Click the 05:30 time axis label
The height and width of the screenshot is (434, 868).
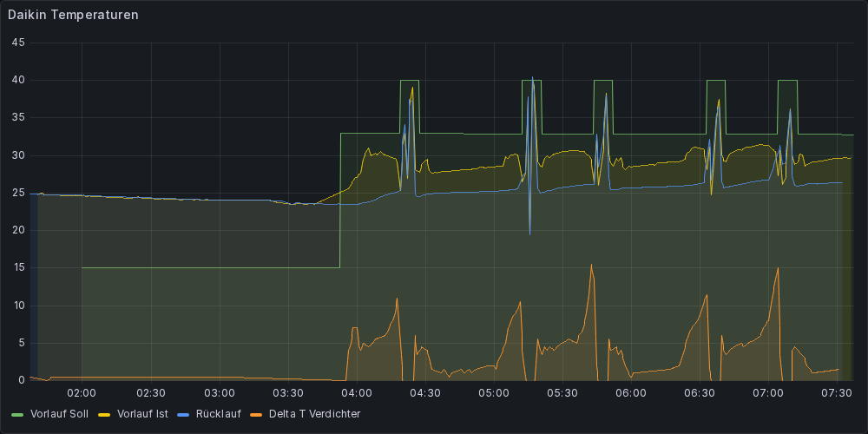pos(562,393)
